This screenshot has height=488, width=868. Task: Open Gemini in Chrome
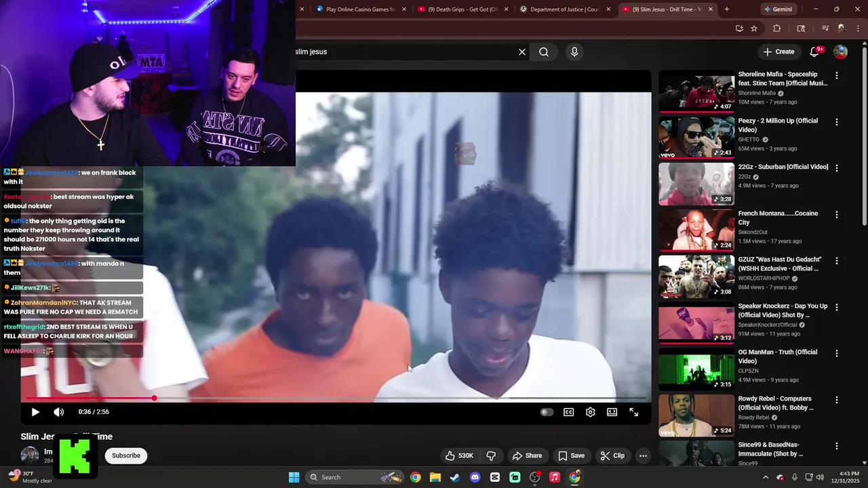click(x=778, y=9)
